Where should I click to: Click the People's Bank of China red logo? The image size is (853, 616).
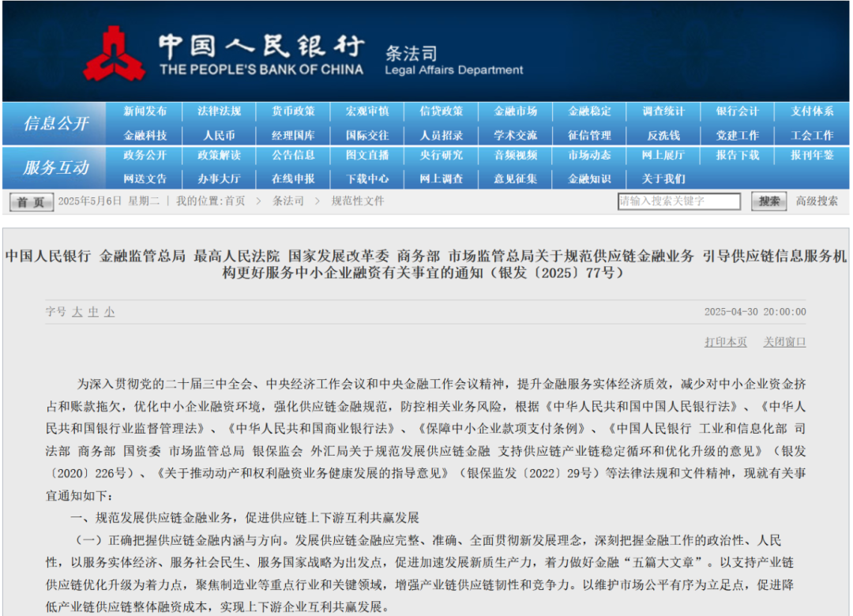[115, 54]
